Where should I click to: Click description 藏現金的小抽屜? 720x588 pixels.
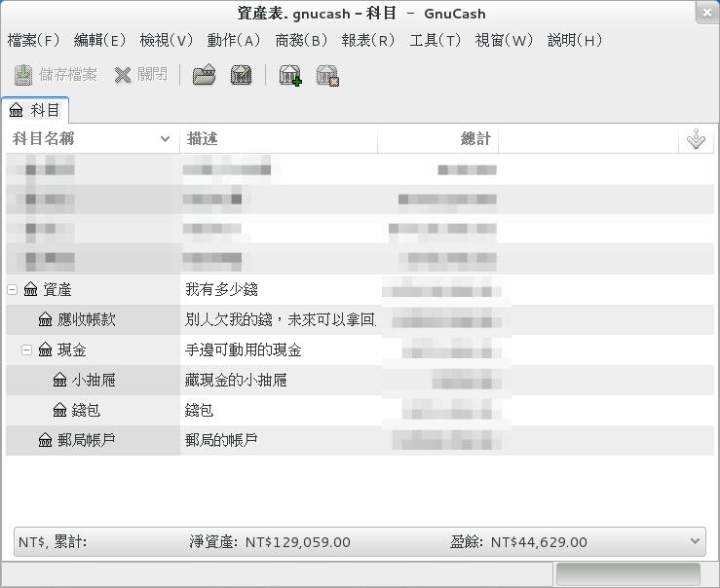coord(236,380)
